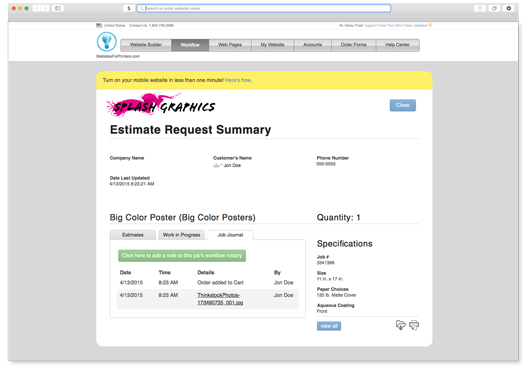Open the Website Builder menu

[146, 45]
